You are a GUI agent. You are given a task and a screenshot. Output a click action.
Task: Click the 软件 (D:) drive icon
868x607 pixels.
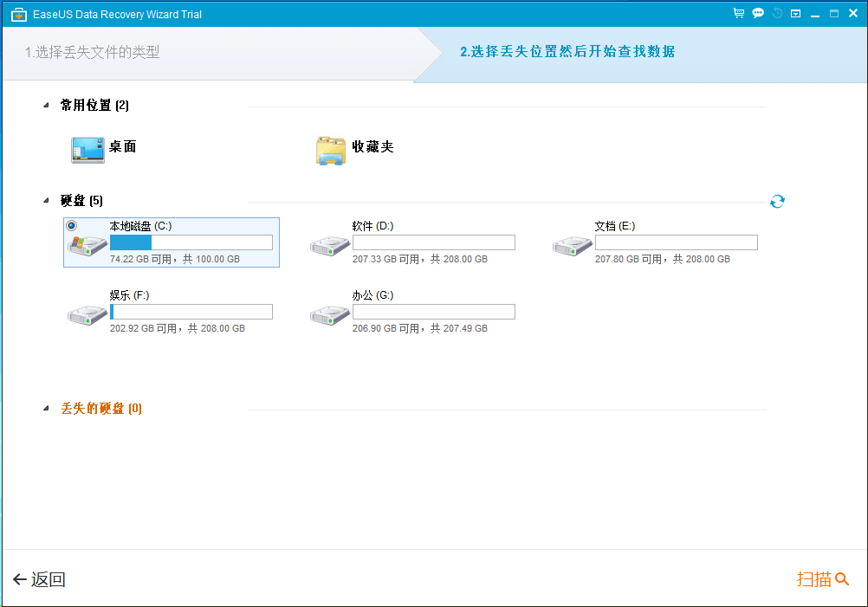pos(330,246)
